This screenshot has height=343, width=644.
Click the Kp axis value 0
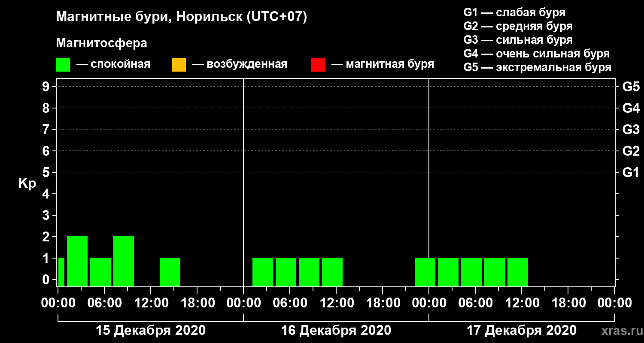47,280
